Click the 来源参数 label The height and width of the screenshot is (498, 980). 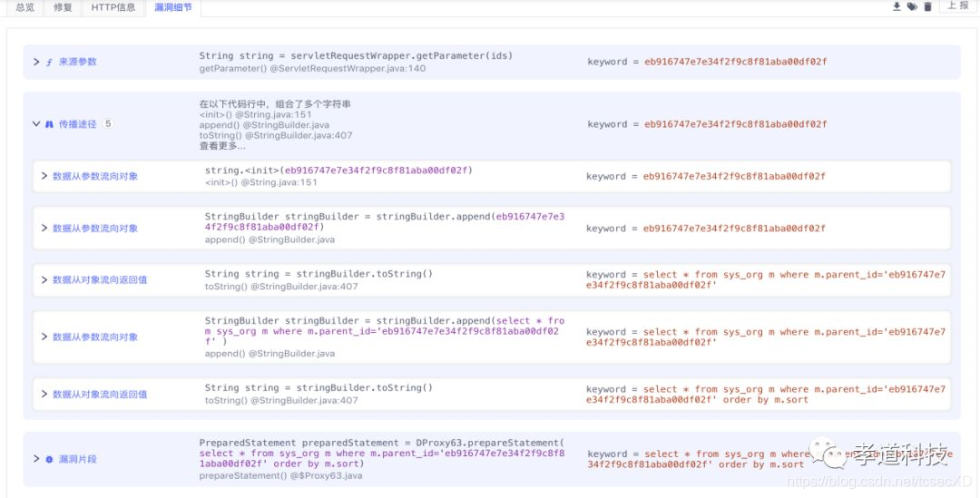coord(77,62)
